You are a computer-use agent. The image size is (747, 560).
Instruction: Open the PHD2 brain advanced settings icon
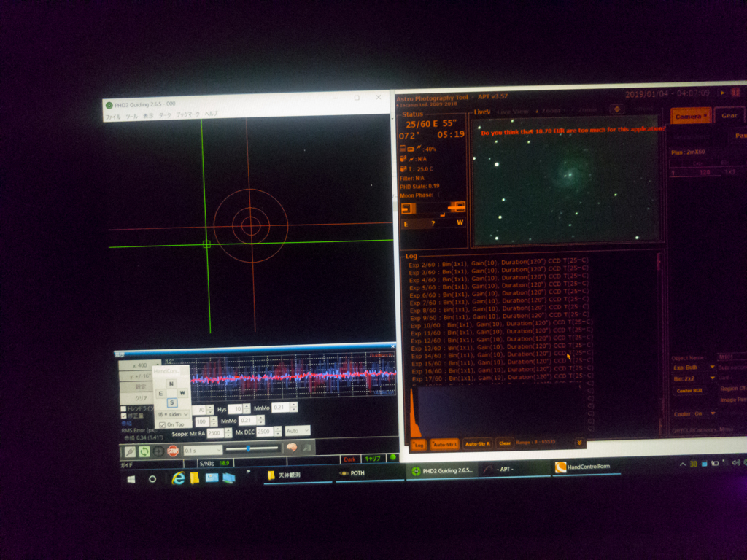click(x=292, y=448)
